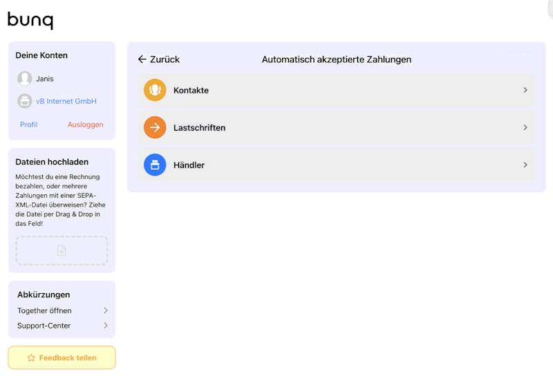Open the Händler settings entry
The height and width of the screenshot is (392, 553).
point(337,165)
